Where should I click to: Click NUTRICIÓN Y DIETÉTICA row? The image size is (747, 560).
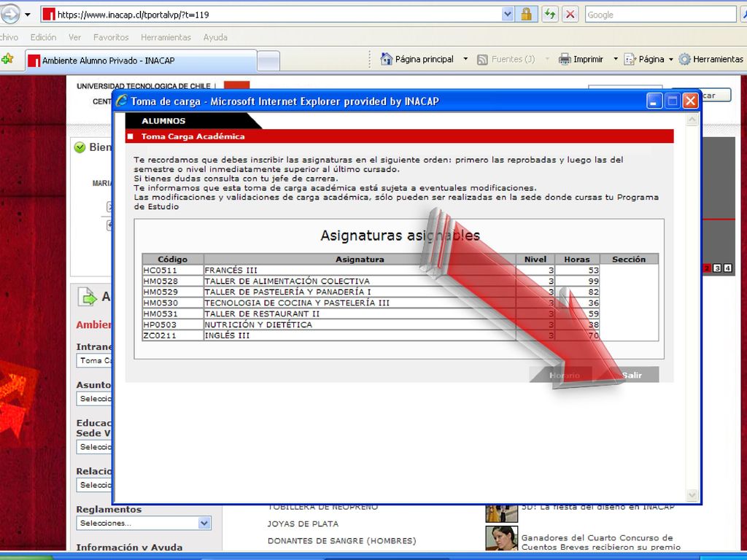pyautogui.click(x=371, y=324)
